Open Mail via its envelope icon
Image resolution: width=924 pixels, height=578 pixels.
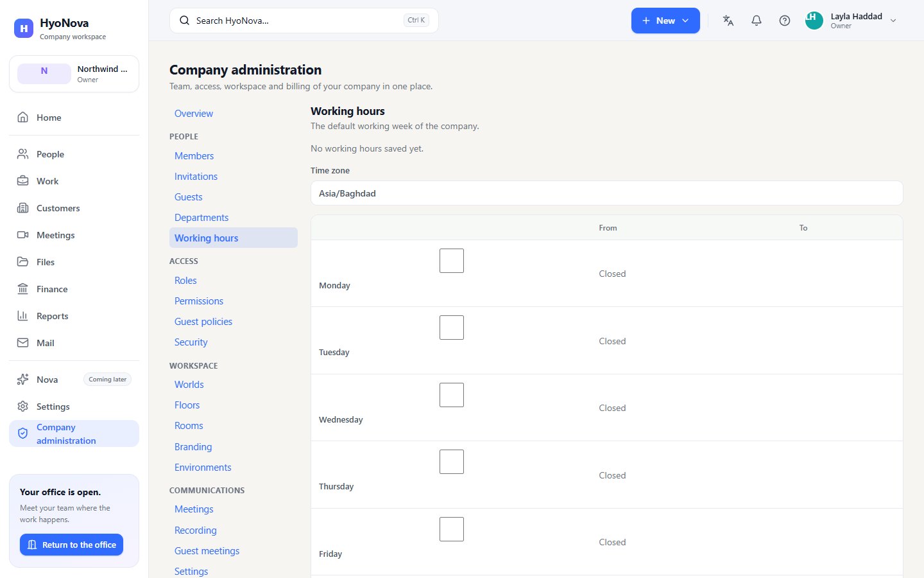click(23, 343)
